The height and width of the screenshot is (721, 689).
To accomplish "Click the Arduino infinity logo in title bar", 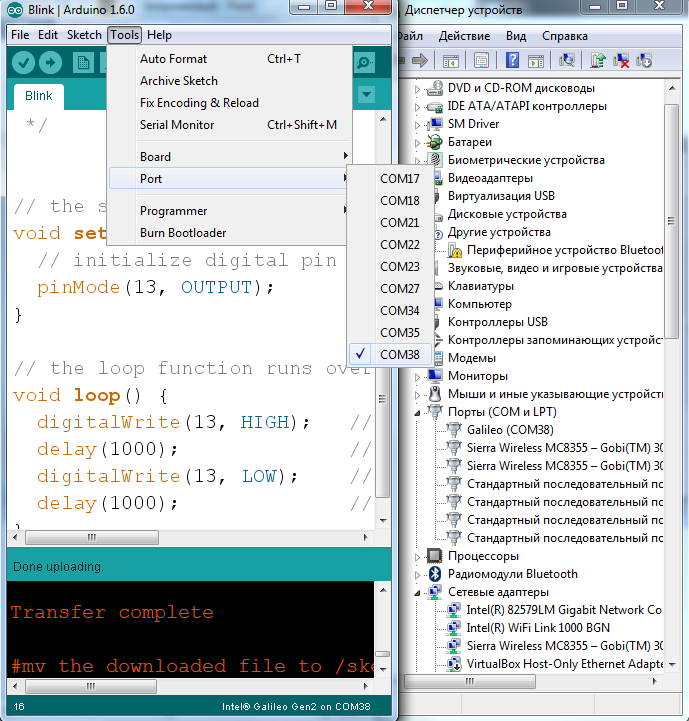I will pos(15,10).
